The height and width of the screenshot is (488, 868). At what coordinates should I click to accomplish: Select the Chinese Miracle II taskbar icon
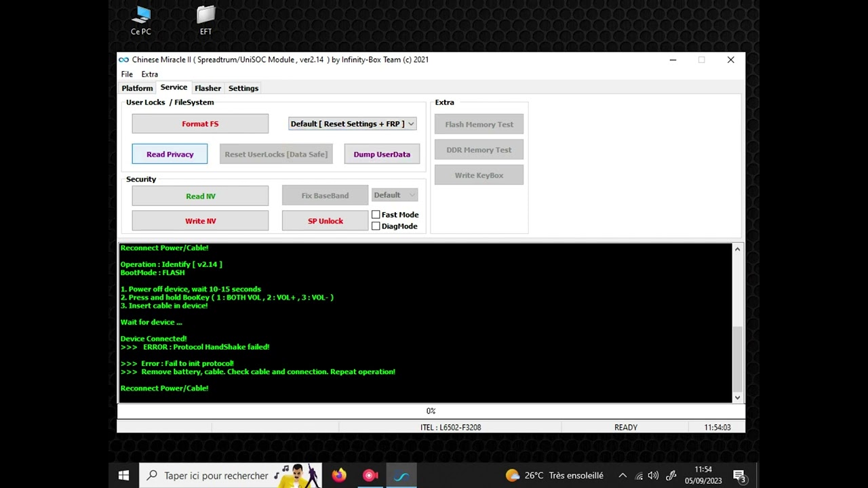pos(401,475)
